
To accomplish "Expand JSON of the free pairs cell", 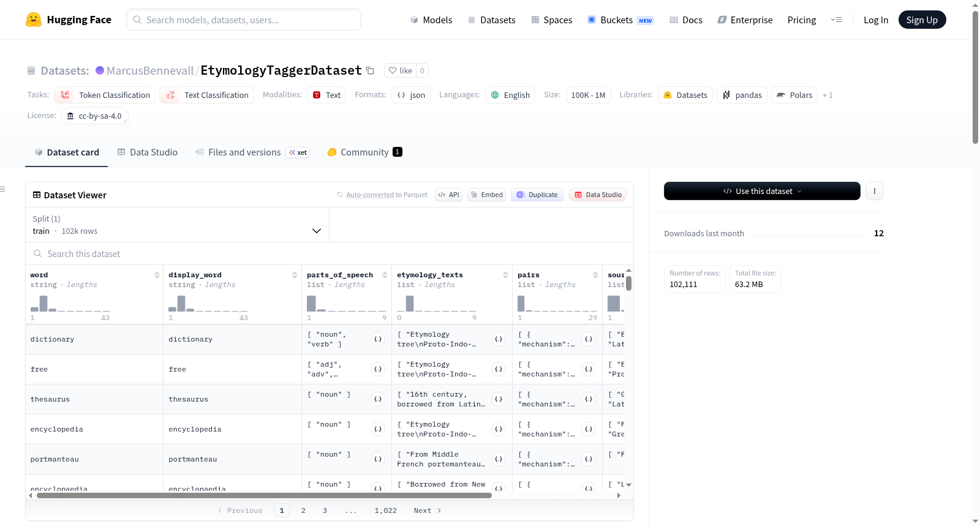I will click(589, 369).
